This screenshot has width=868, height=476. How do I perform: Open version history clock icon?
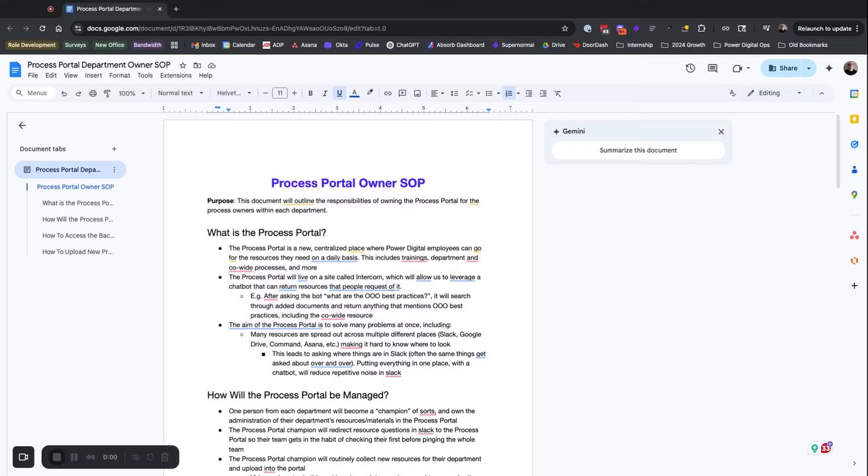[690, 68]
